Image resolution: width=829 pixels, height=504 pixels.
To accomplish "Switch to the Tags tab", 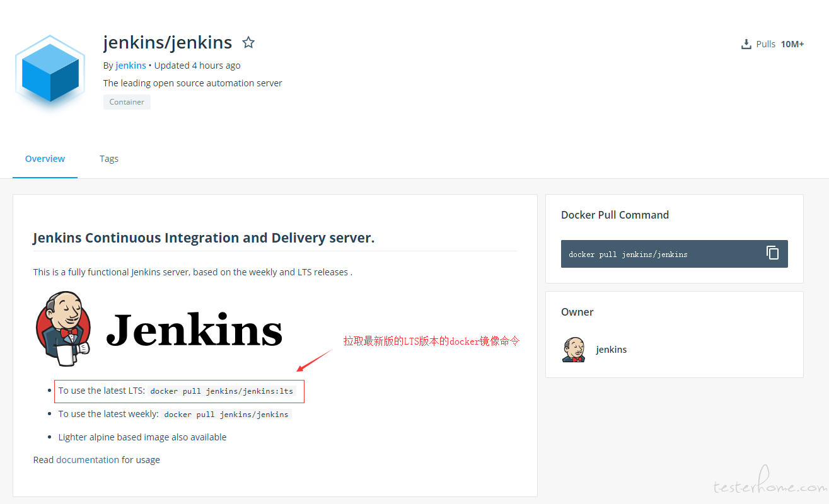I will tap(109, 159).
